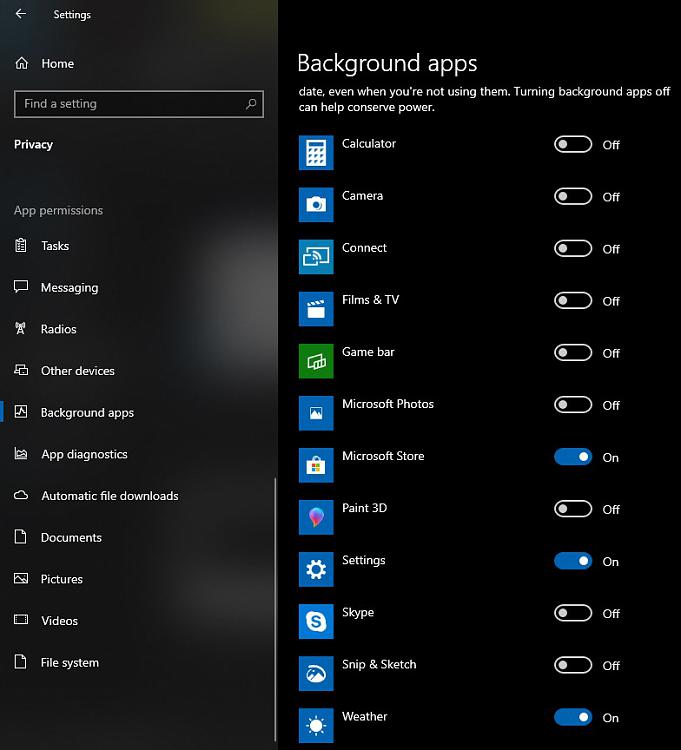Click the Documents page icon
Viewport: 681px width, 750px height.
pyautogui.click(x=21, y=537)
